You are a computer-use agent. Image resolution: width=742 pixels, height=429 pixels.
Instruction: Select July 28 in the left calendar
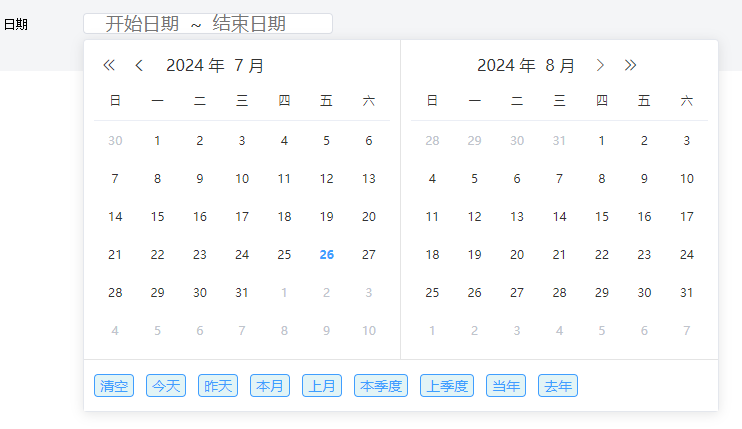(x=115, y=292)
